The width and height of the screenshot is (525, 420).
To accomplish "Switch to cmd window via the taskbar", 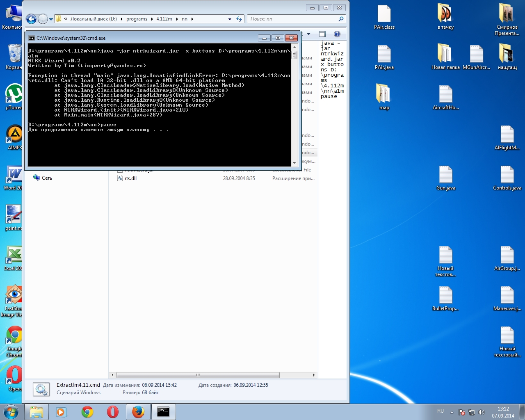I will pyautogui.click(x=163, y=412).
